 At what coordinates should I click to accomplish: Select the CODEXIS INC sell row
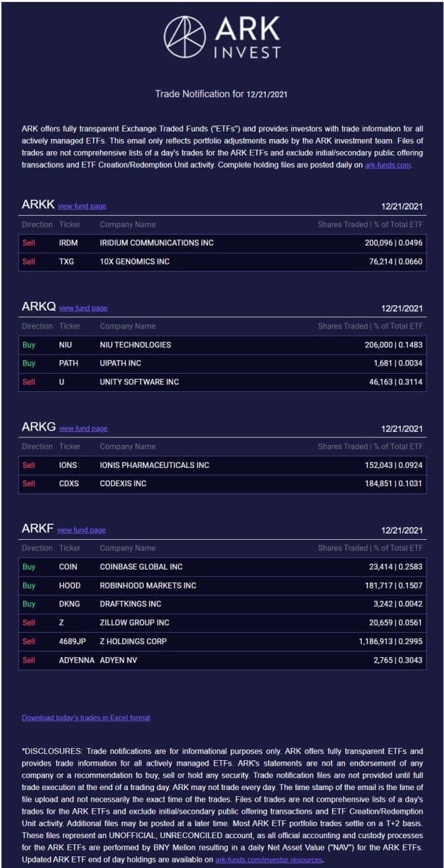222,484
